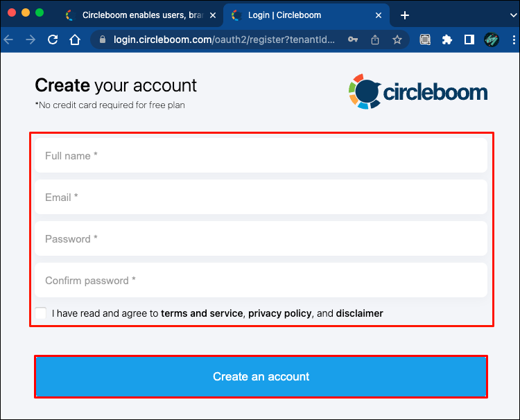Bookmark this page with the star icon
Image resolution: width=520 pixels, height=420 pixels.
click(x=397, y=40)
